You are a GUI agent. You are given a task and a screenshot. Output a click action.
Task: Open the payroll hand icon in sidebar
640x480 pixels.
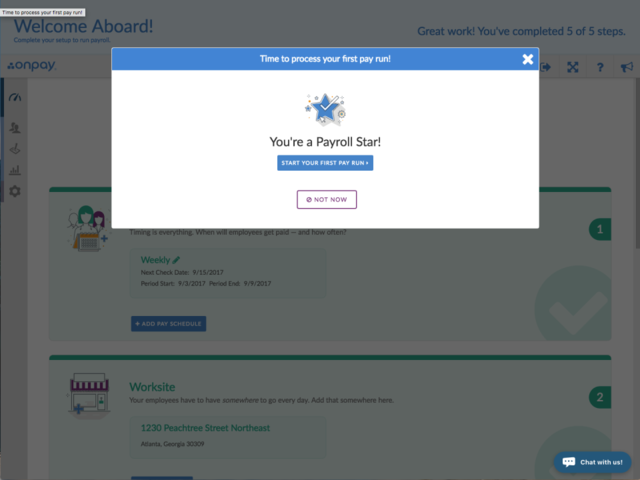pos(15,149)
